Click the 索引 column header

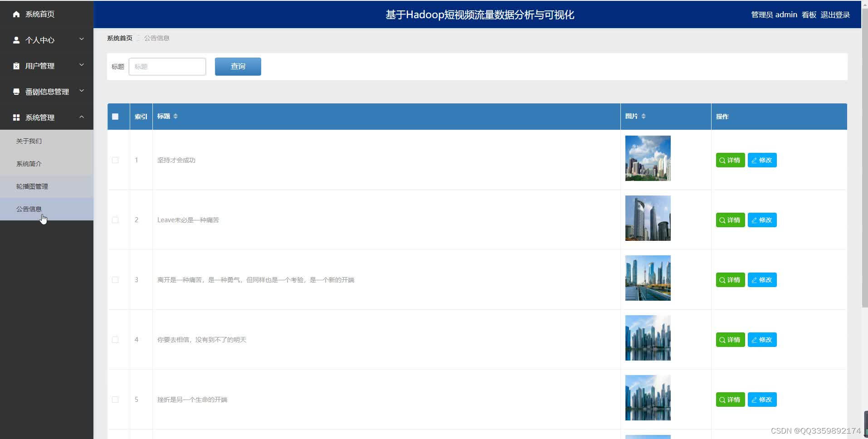point(141,117)
